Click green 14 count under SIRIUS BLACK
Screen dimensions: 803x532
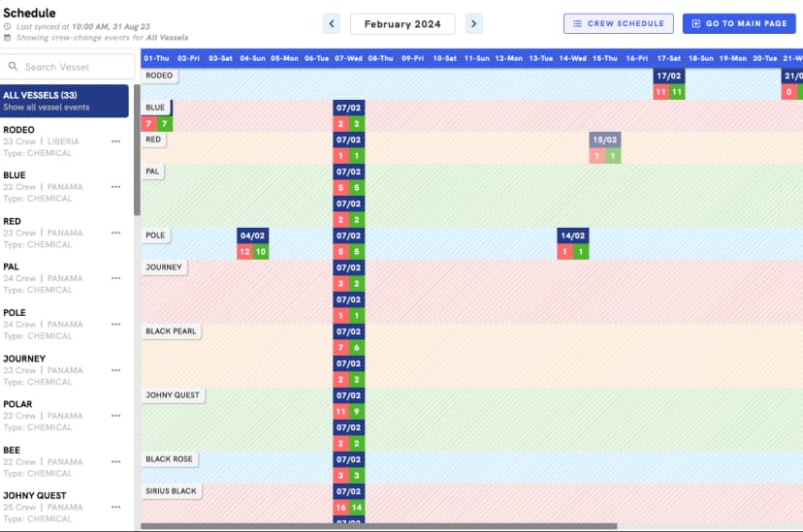coord(357,508)
